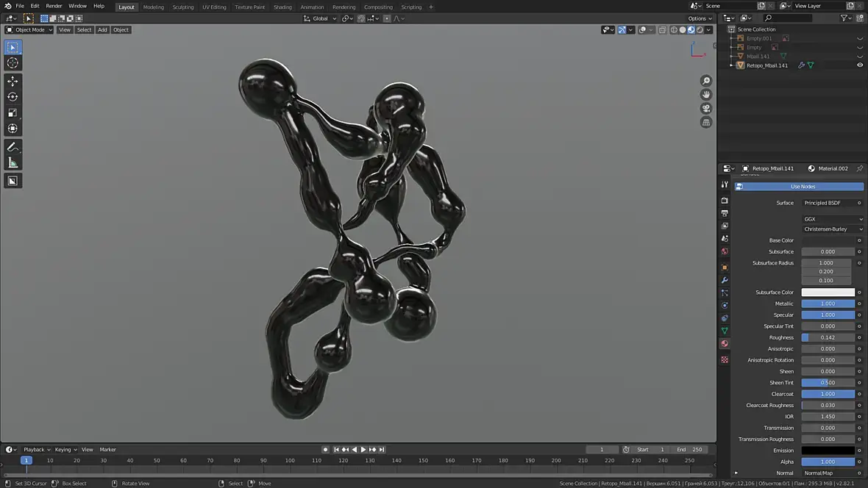This screenshot has width=868, height=488.
Task: Expand the Retopo_Mball.141 outliner item
Action: coord(732,65)
